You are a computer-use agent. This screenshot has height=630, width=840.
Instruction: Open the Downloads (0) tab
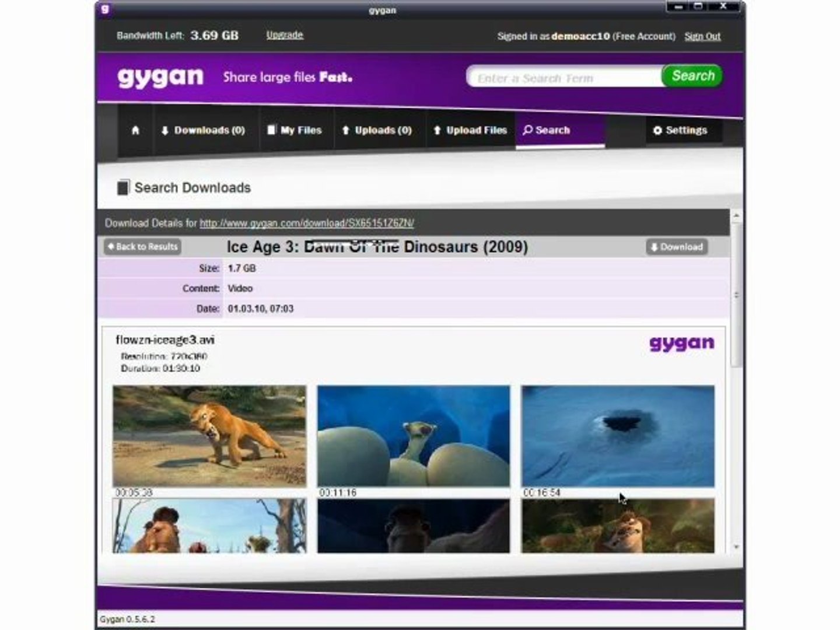(204, 130)
